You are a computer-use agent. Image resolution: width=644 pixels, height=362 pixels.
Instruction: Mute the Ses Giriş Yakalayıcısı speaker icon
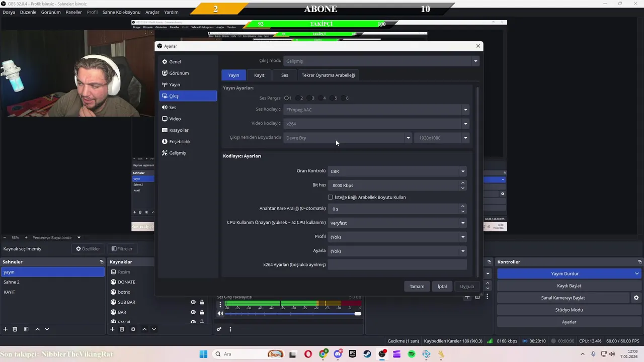tap(220, 314)
